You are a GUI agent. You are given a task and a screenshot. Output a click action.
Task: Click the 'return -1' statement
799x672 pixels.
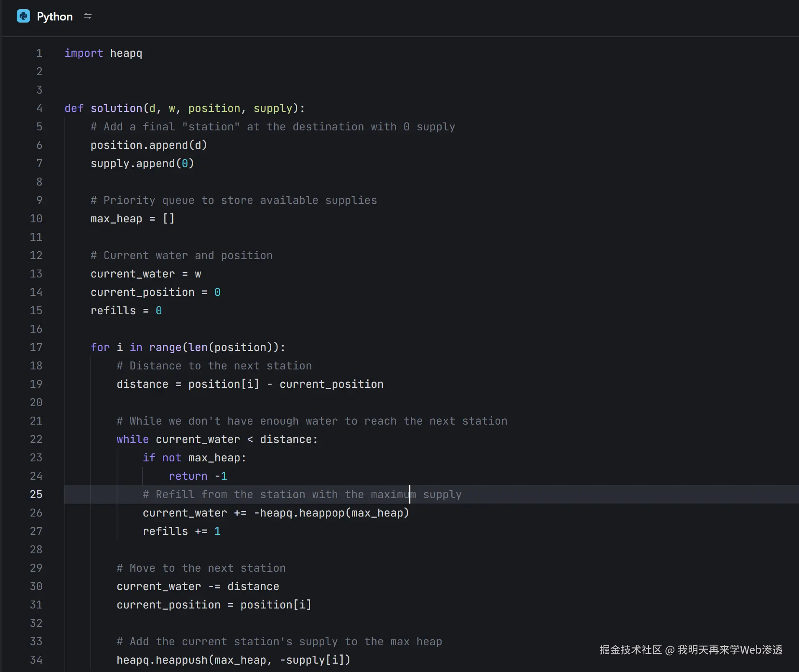198,476
